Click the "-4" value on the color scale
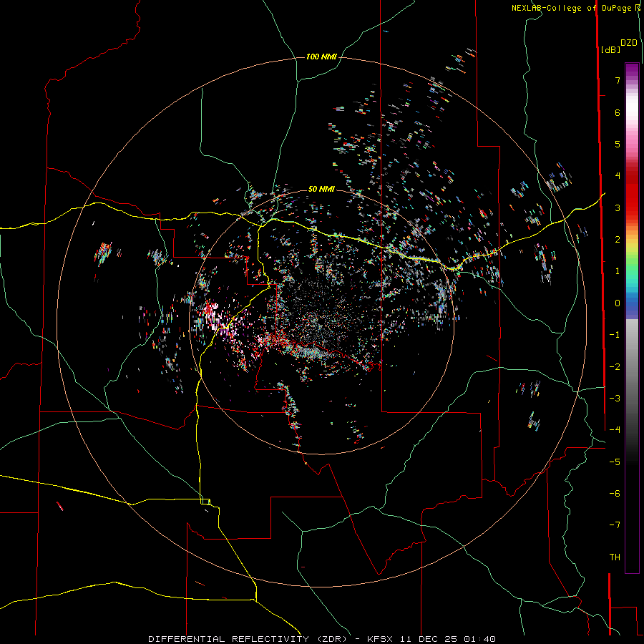644x644 pixels. pyautogui.click(x=615, y=430)
